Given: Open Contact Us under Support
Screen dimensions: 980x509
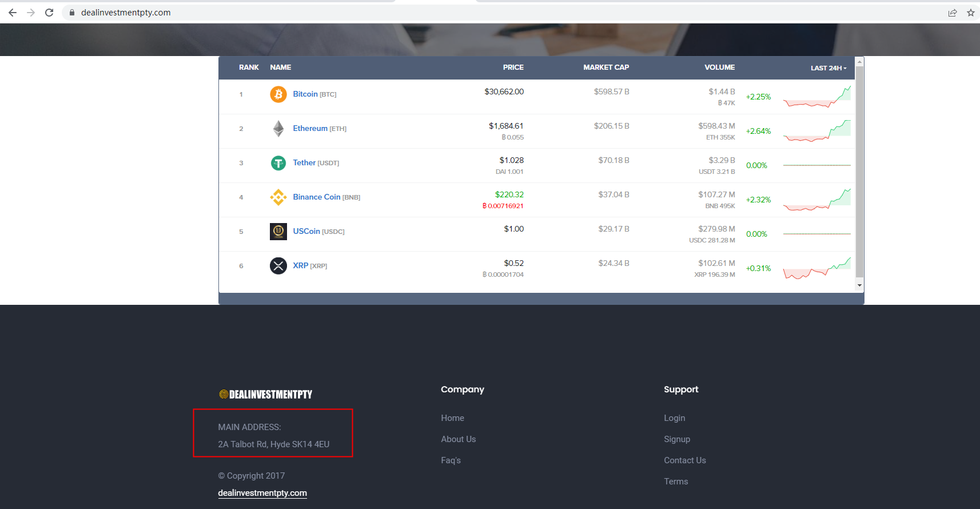Looking at the screenshot, I should point(685,460).
